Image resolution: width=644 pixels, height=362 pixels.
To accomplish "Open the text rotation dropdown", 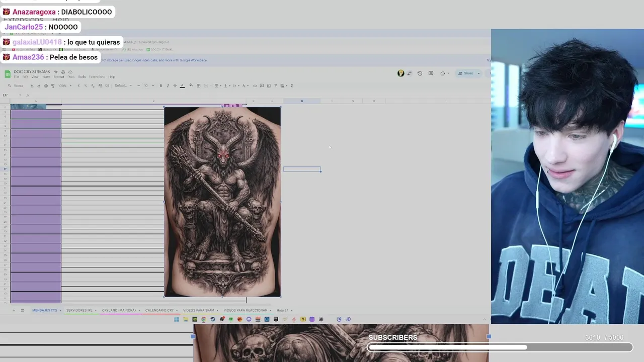I will (x=245, y=85).
